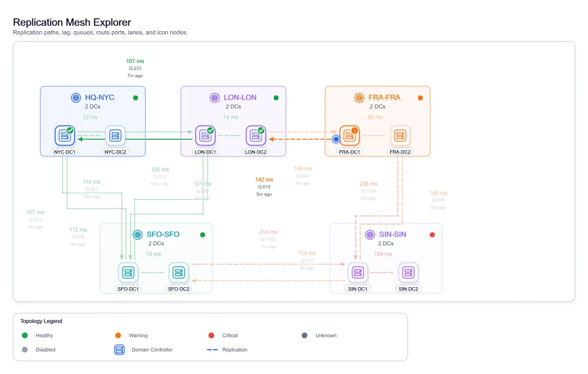Click the Healthy legend green swatch
Viewport: 588px width, 374px height.
(25, 335)
